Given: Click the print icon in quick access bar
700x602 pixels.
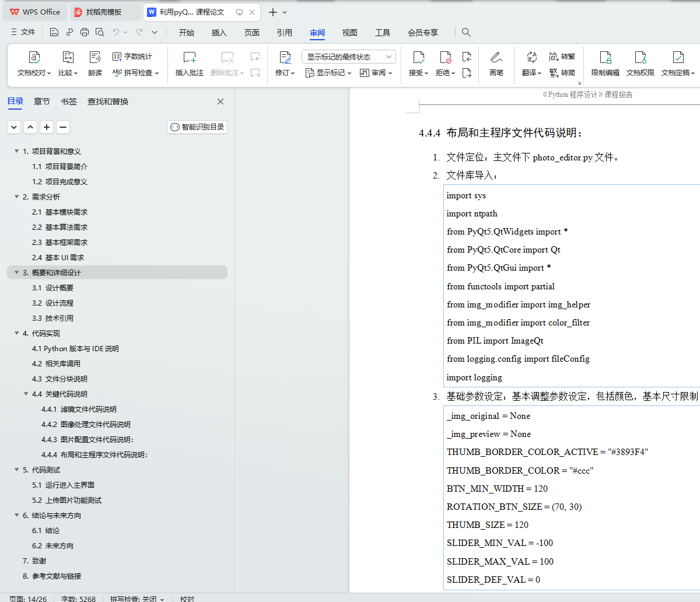Looking at the screenshot, I should [85, 32].
